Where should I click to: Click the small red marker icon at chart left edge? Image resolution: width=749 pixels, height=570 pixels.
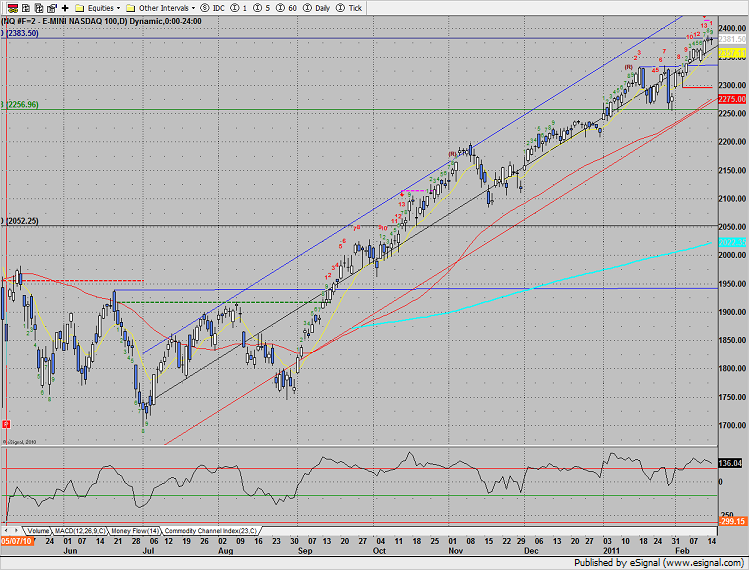click(6, 424)
